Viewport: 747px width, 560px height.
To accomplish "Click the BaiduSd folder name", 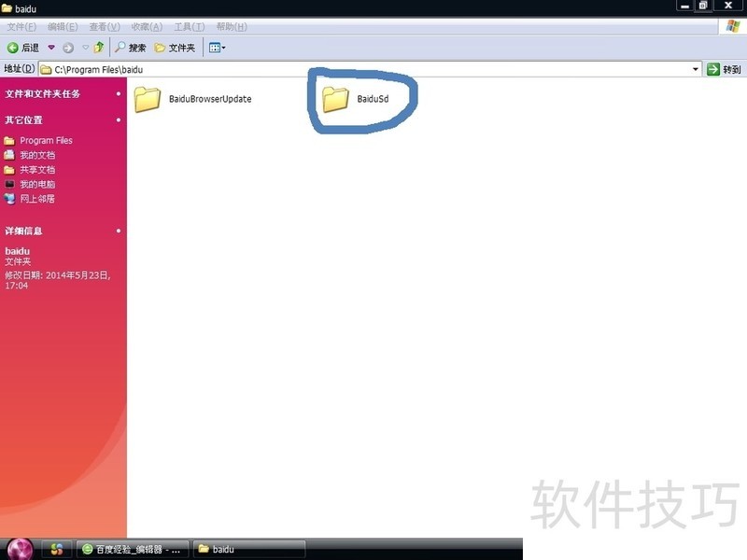I will point(373,99).
